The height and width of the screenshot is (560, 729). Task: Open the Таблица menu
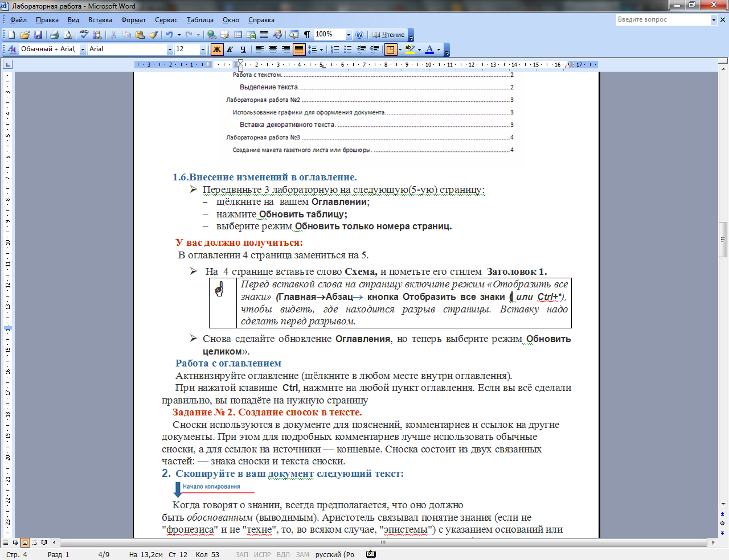pyautogui.click(x=200, y=20)
